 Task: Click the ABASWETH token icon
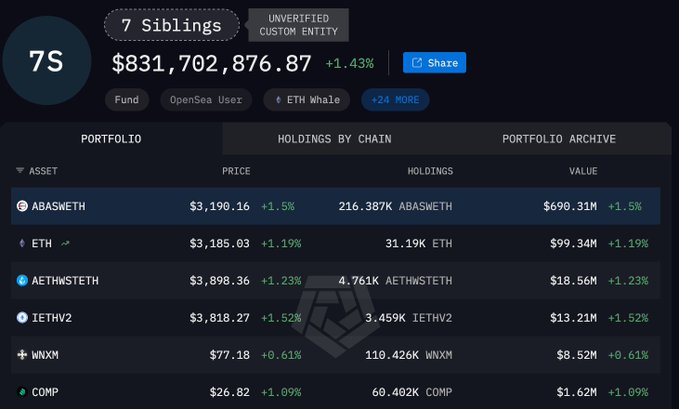click(x=22, y=206)
